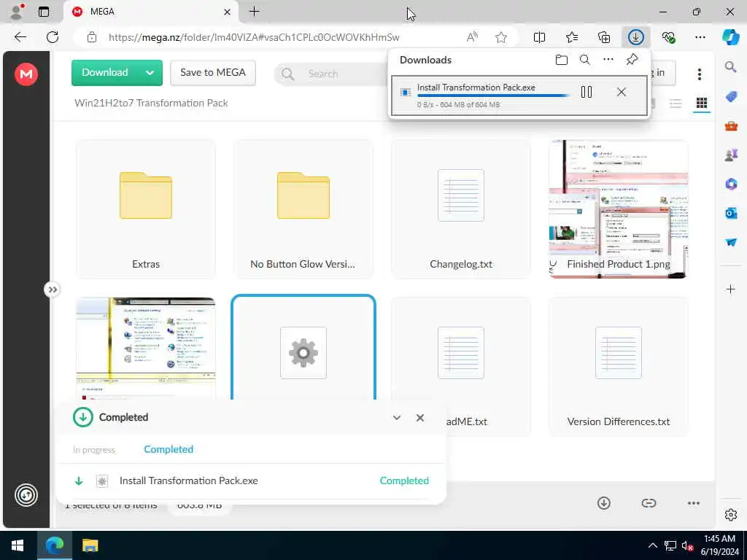747x560 pixels.
Task: Pause the Install Transformation Pack.exe download
Action: [x=587, y=92]
